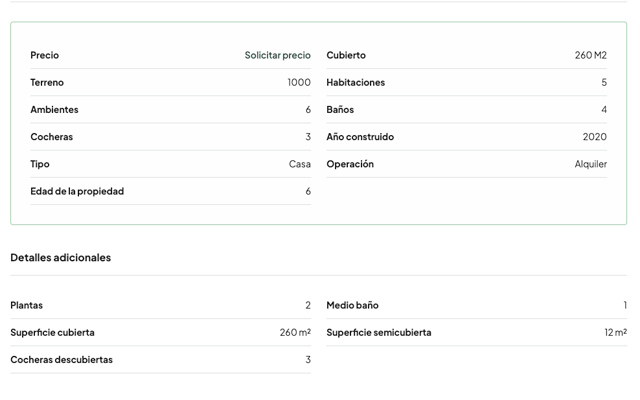Click the Edad de la propiedad label
Screen dimensions: 640x400
77,191
